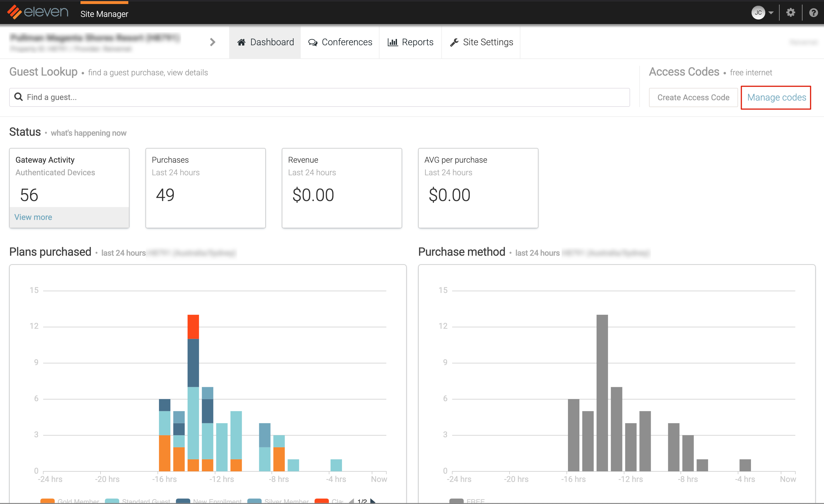The image size is (824, 504).
Task: Click the Plans purchased bar near -4 hrs
Action: coord(336,465)
